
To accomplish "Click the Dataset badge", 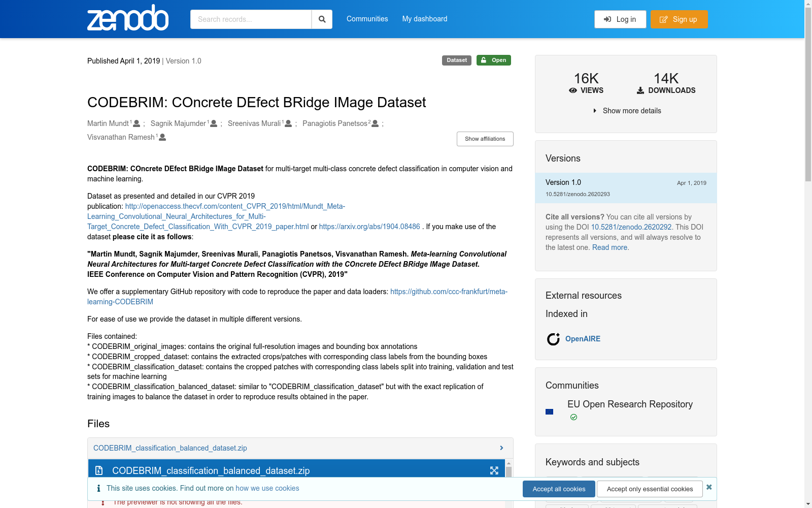I will (x=457, y=60).
